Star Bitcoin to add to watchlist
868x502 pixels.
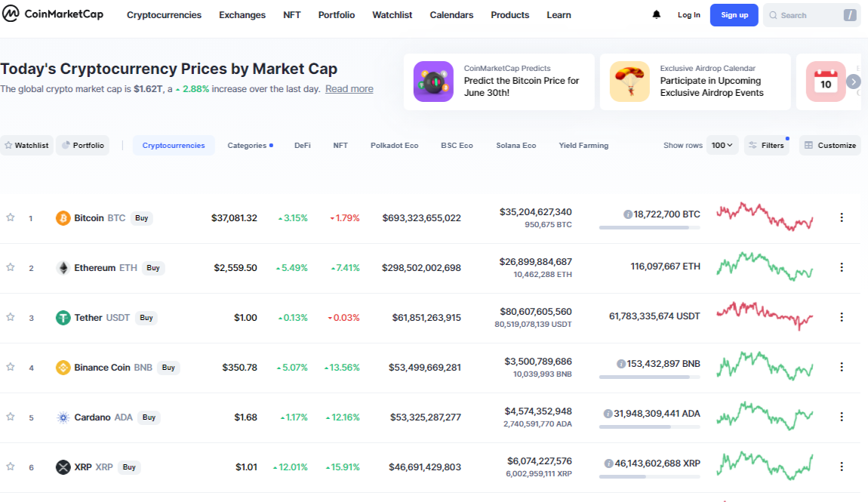tap(10, 217)
